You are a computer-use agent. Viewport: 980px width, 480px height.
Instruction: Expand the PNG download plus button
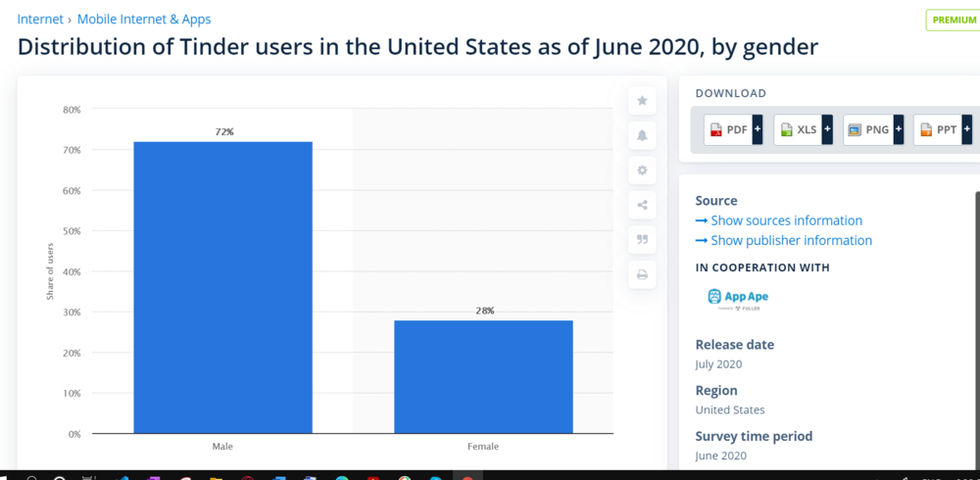click(x=899, y=129)
